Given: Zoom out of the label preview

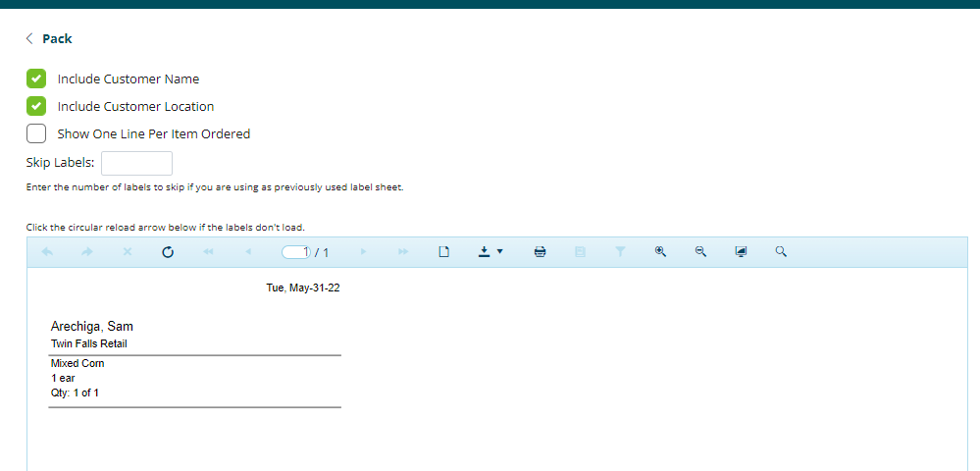Looking at the screenshot, I should click(x=700, y=252).
